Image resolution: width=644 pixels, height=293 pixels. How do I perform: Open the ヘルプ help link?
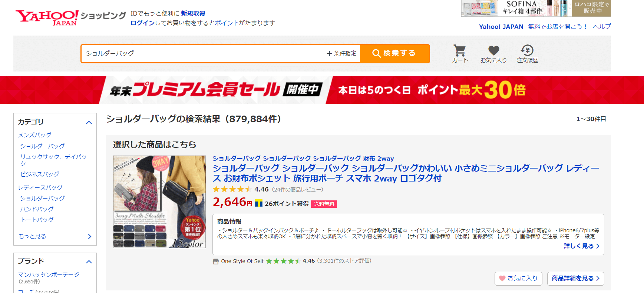tap(602, 27)
